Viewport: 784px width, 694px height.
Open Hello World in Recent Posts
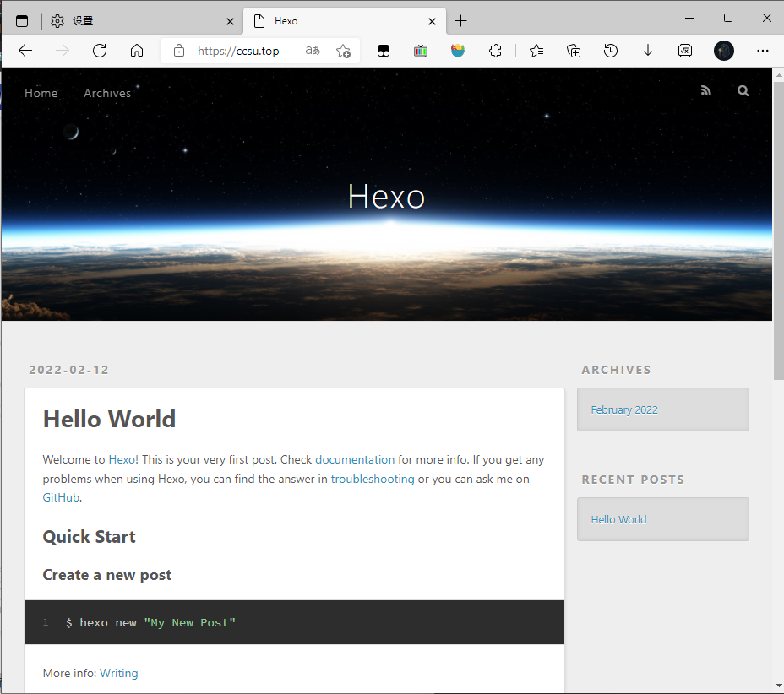618,519
